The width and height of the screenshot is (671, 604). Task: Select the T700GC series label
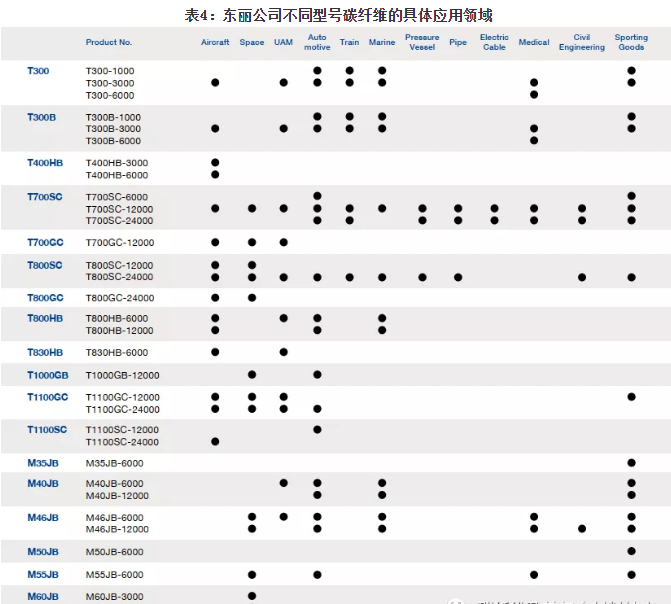click(45, 242)
